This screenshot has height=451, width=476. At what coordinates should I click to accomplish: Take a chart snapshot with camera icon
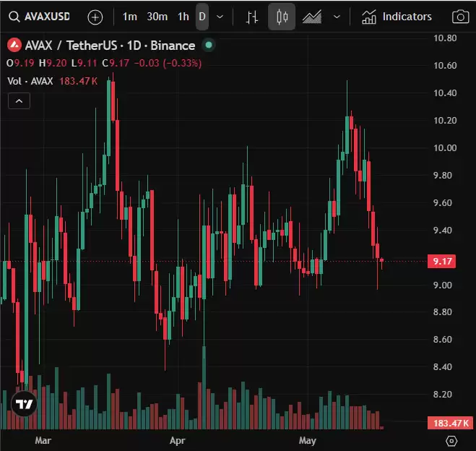point(461,17)
